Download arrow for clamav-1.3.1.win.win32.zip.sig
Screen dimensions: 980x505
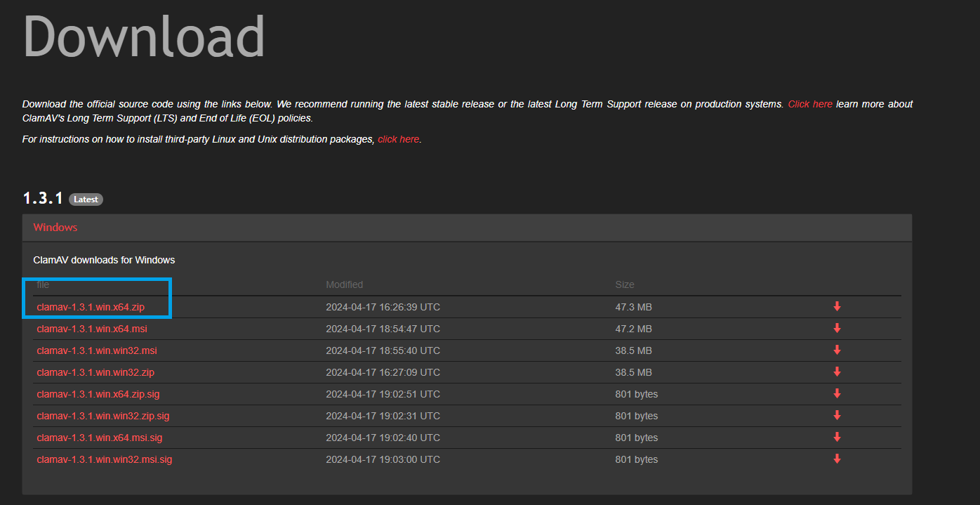coord(837,415)
